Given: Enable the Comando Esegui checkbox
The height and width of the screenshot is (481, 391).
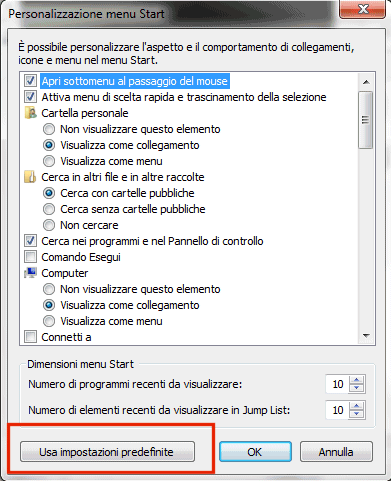Looking at the screenshot, I should click(x=30, y=257).
